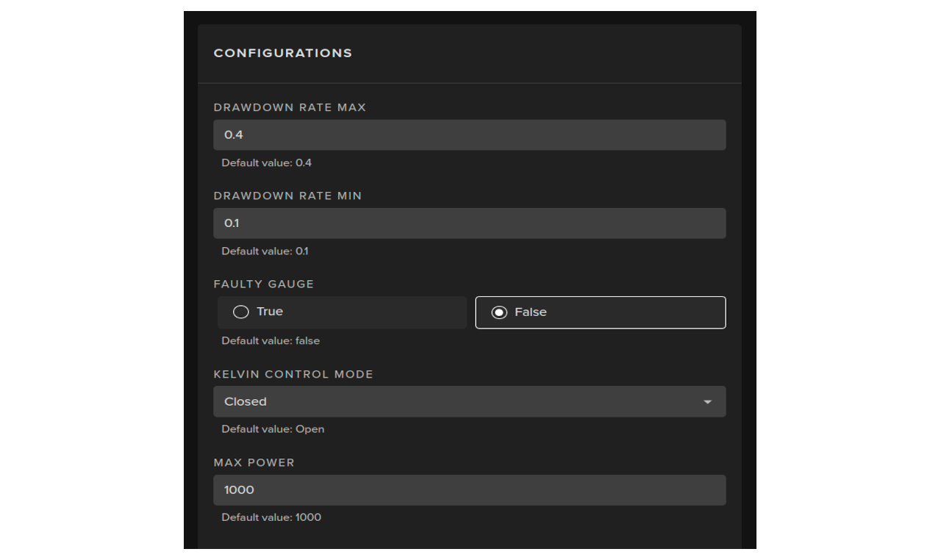
Task: Click the Kelvin Control Mode label
Action: tap(293, 375)
